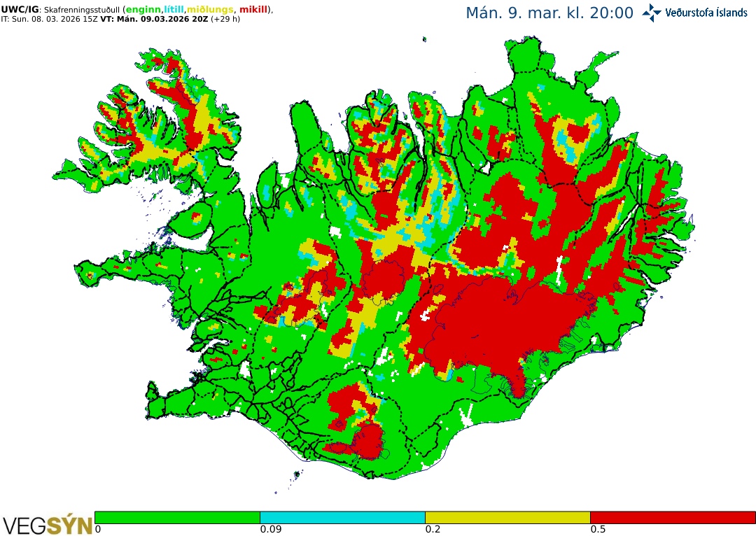The width and height of the screenshot is (756, 536).
Task: Click the legend value "0"
Action: tap(98, 530)
